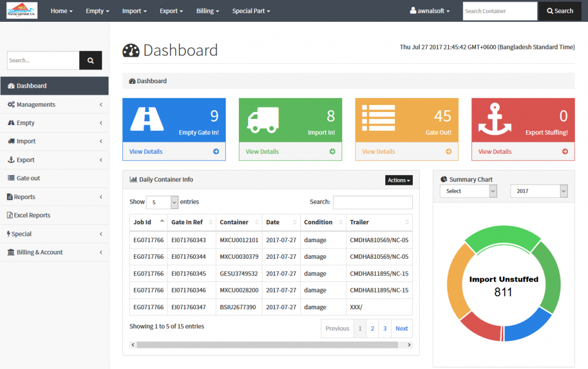
Task: Click the orange segment of the summary donut chart
Action: (x=455, y=282)
